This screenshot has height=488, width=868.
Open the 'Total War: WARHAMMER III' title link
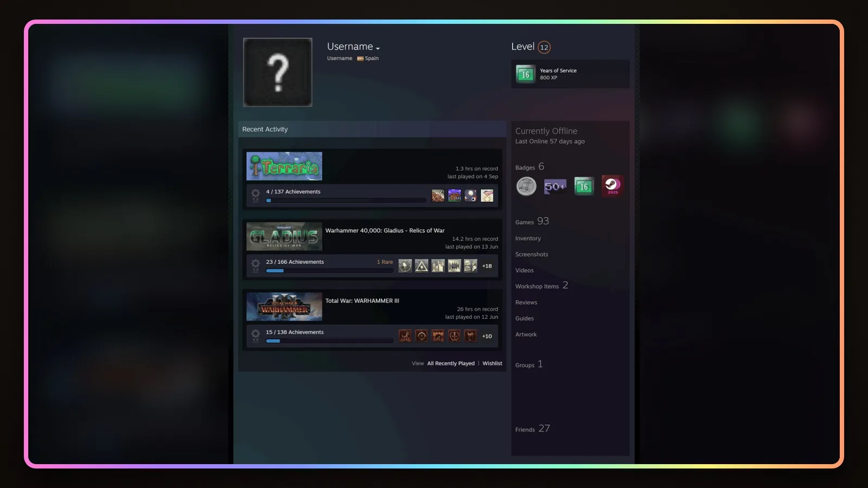point(362,301)
